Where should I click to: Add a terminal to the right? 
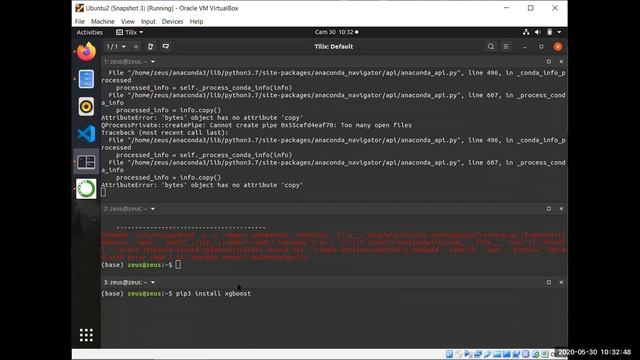(151, 47)
